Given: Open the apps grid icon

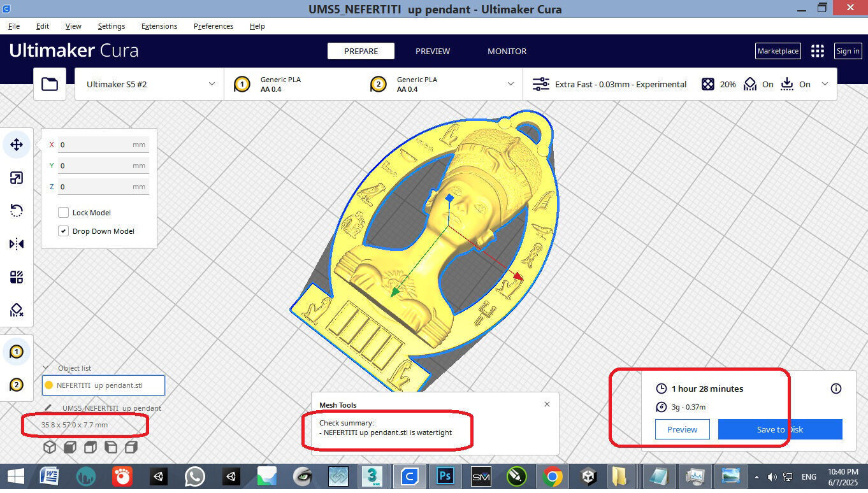Looking at the screenshot, I should click(x=818, y=51).
